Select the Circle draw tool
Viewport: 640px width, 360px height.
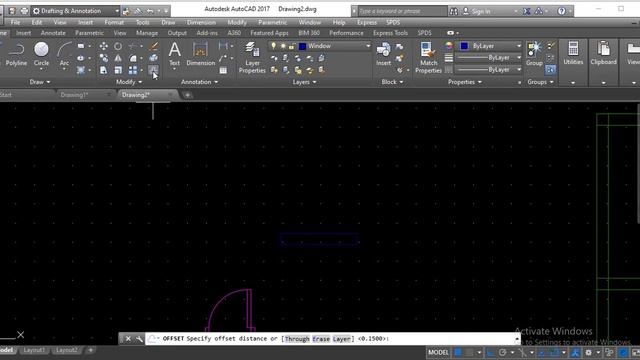tap(41, 54)
